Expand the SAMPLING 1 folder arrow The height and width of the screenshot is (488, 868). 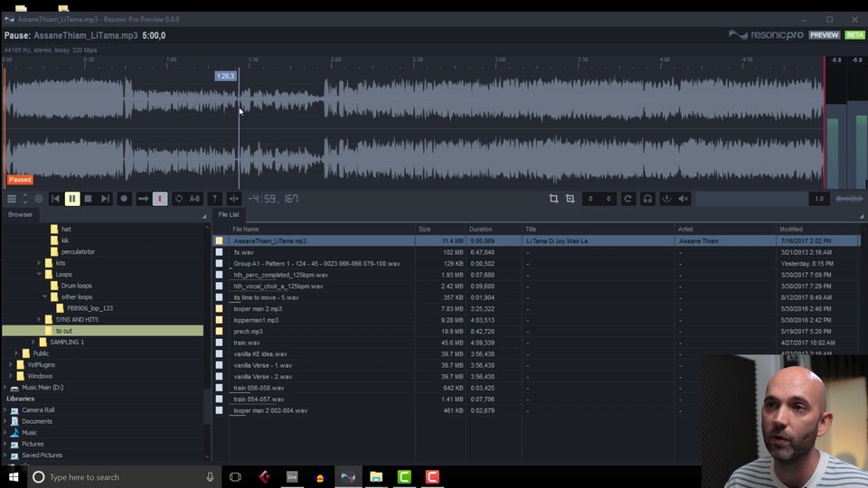(33, 342)
